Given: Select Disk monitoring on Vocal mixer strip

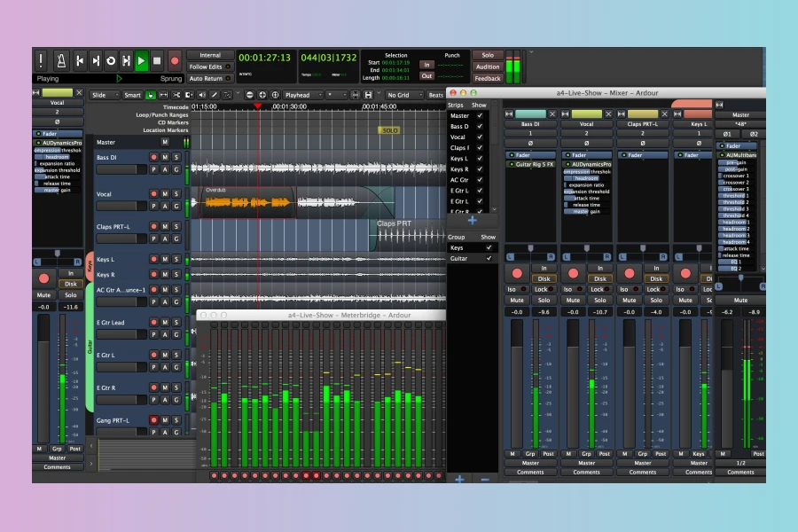Looking at the screenshot, I should tap(600, 278).
